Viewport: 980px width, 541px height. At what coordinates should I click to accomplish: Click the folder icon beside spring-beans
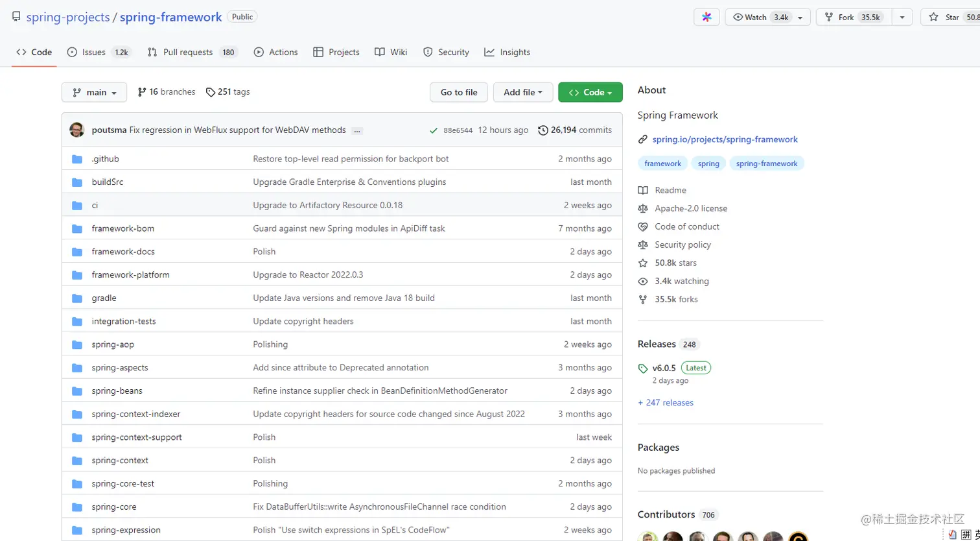pyautogui.click(x=77, y=391)
